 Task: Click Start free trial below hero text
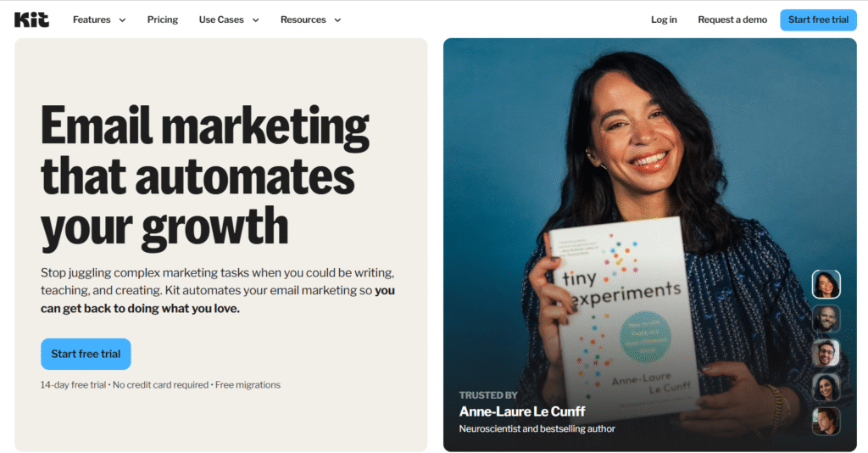(86, 354)
